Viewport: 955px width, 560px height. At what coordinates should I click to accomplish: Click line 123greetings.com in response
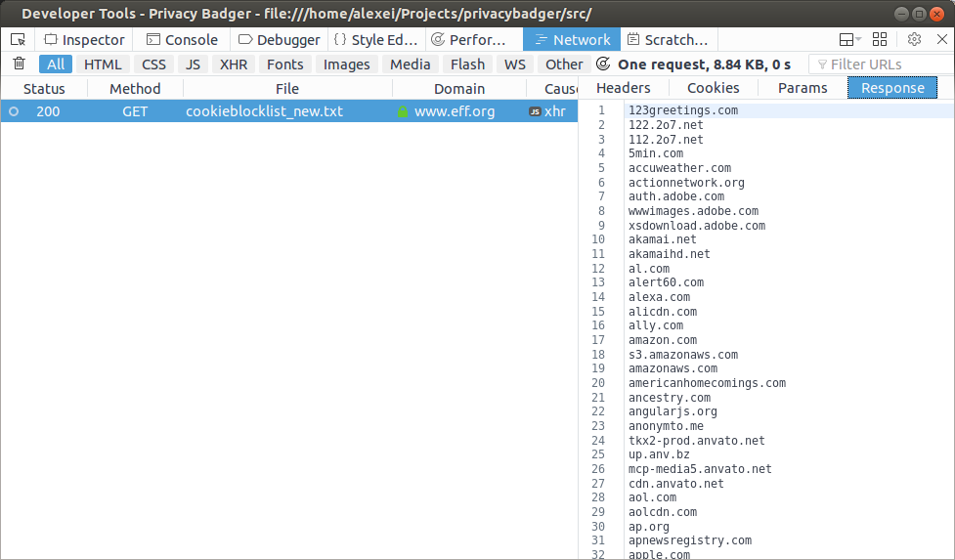(682, 110)
